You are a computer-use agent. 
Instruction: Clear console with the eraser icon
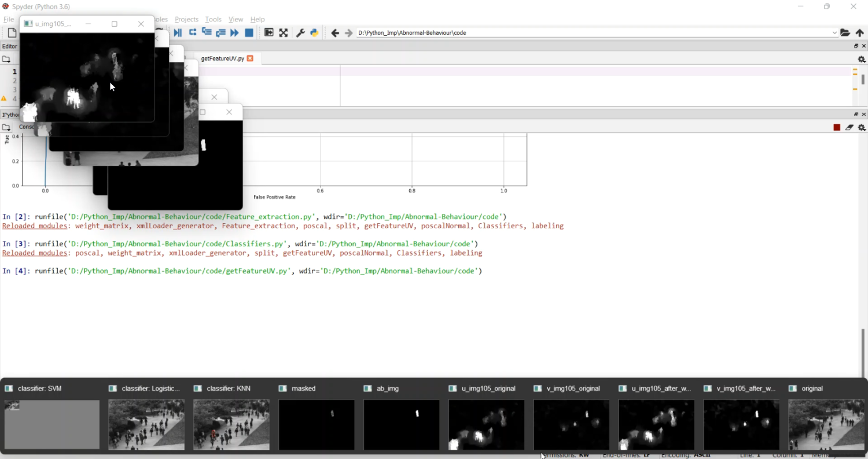(x=849, y=127)
